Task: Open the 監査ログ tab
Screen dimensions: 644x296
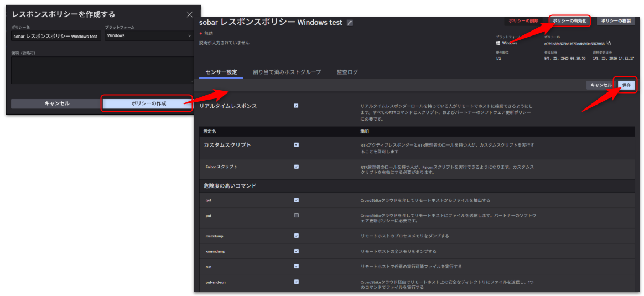Action: (347, 72)
